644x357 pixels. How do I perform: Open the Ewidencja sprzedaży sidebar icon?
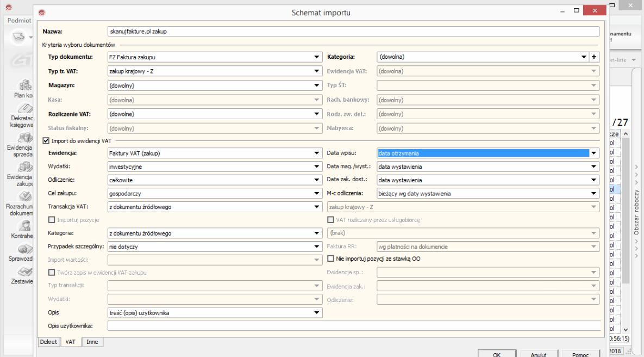[x=24, y=138]
